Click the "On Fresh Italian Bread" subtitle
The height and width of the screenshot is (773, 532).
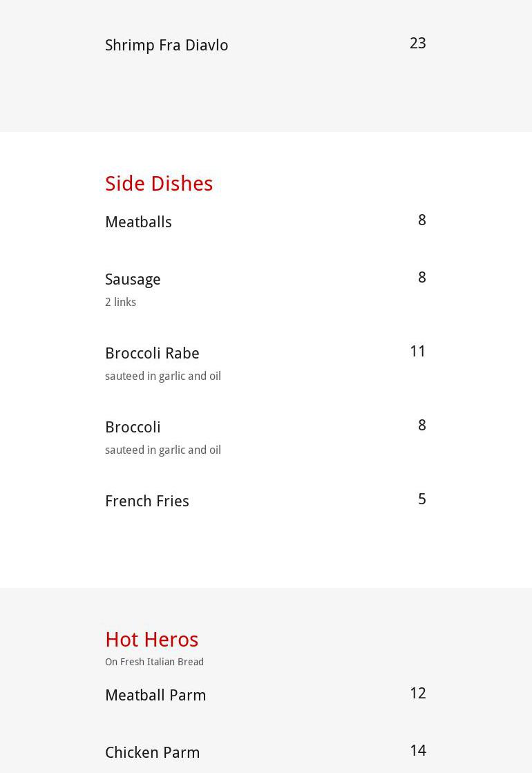tap(154, 662)
